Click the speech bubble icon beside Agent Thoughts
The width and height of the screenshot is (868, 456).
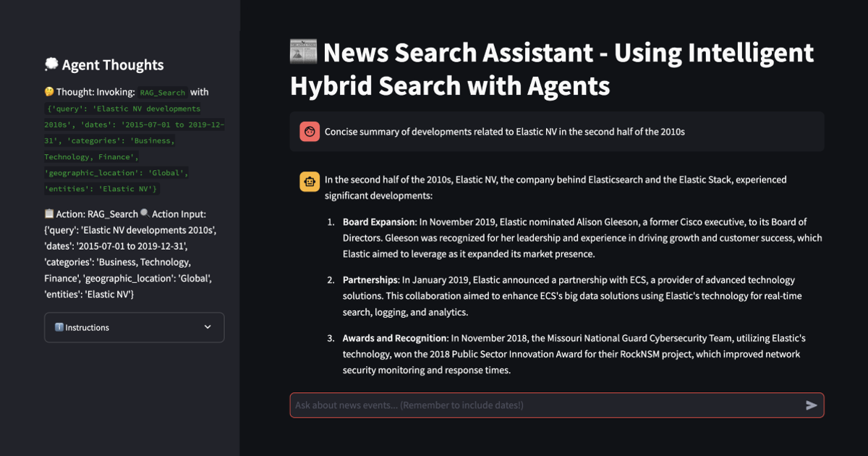tap(51, 64)
